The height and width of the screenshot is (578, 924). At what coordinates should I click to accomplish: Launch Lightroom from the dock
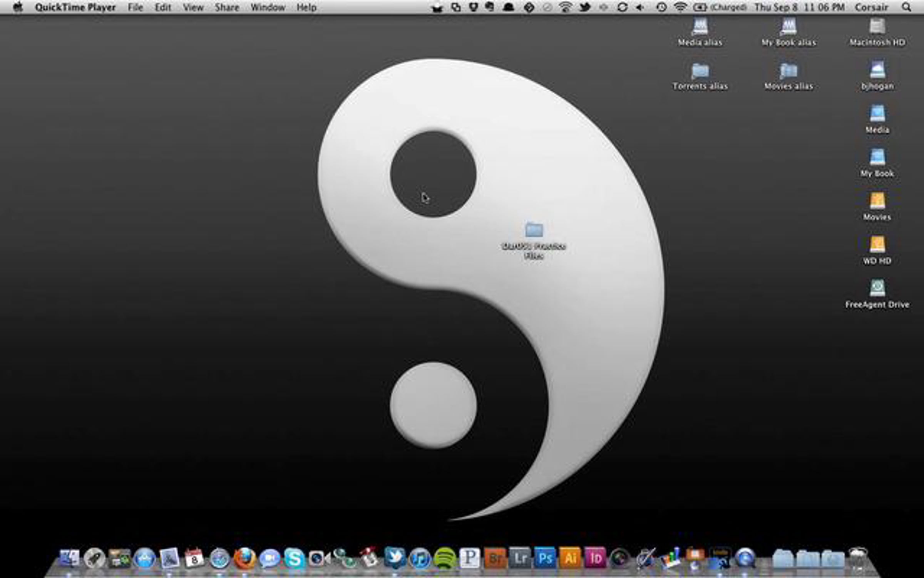point(520,558)
